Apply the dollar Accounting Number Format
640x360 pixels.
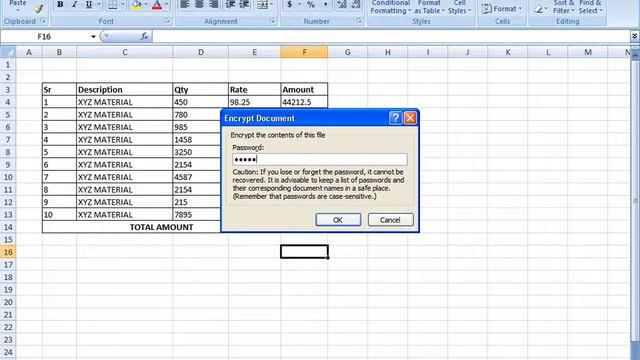click(x=289, y=4)
